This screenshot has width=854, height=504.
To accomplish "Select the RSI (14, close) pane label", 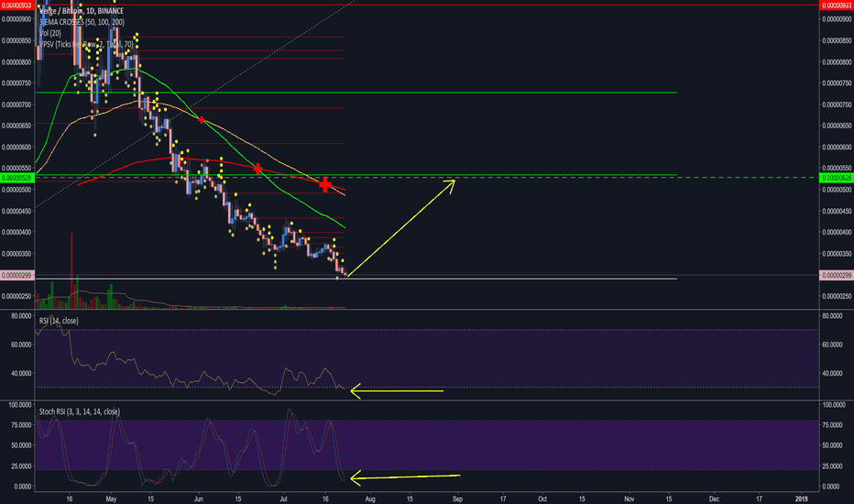I will [59, 321].
